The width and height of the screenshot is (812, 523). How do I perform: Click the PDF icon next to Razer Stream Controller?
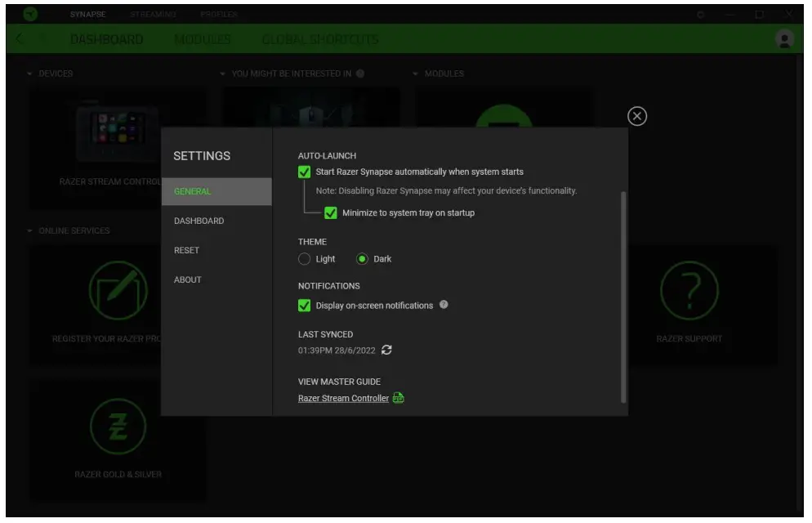click(399, 398)
